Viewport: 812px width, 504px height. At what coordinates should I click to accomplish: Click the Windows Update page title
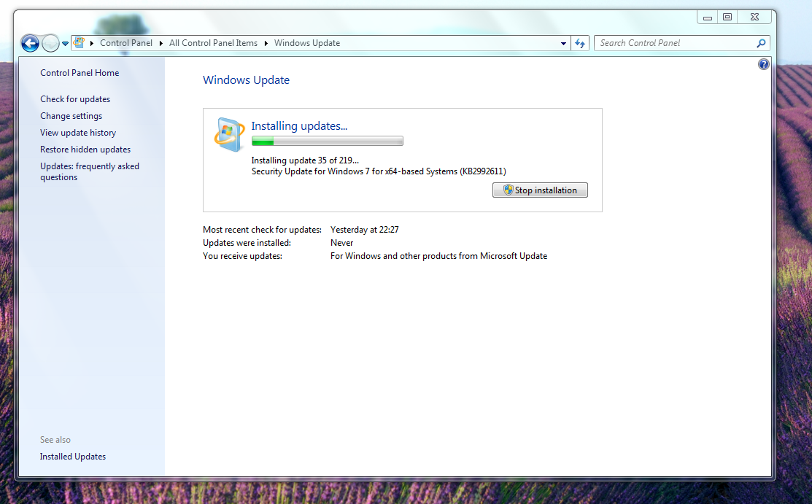[246, 80]
